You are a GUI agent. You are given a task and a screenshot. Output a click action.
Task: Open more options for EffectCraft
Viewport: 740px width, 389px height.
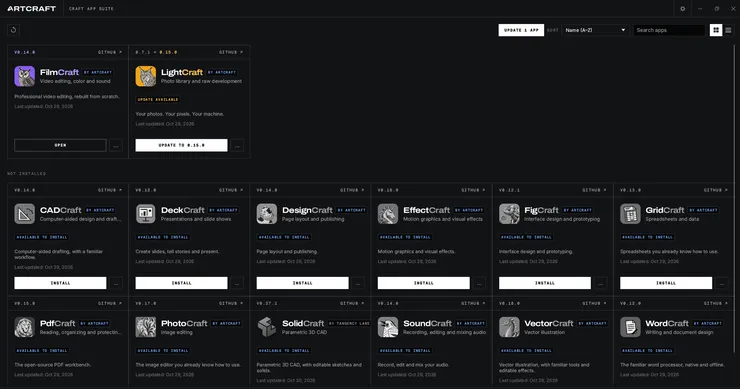pyautogui.click(x=479, y=283)
